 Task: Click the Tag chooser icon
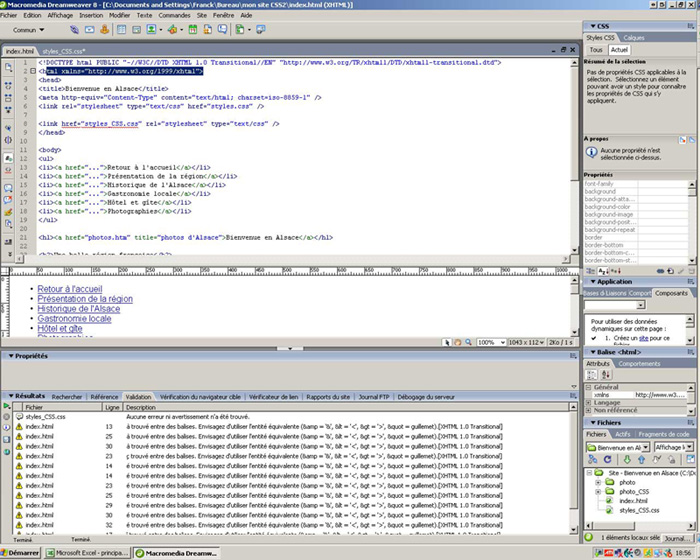point(261,30)
